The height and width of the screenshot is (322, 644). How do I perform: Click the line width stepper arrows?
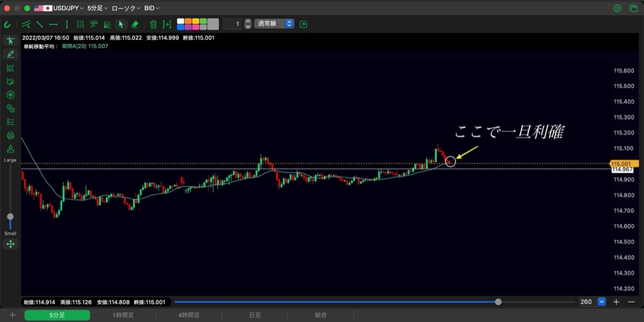point(248,24)
